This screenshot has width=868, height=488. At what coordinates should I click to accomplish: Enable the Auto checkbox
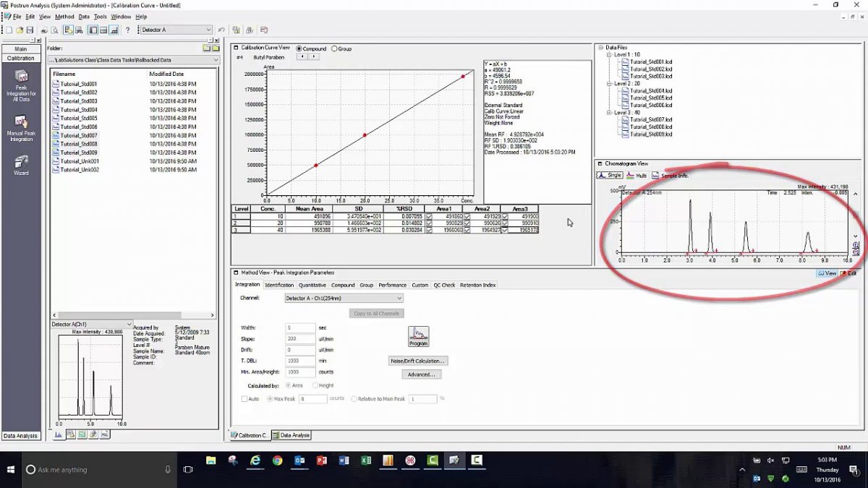(x=244, y=398)
